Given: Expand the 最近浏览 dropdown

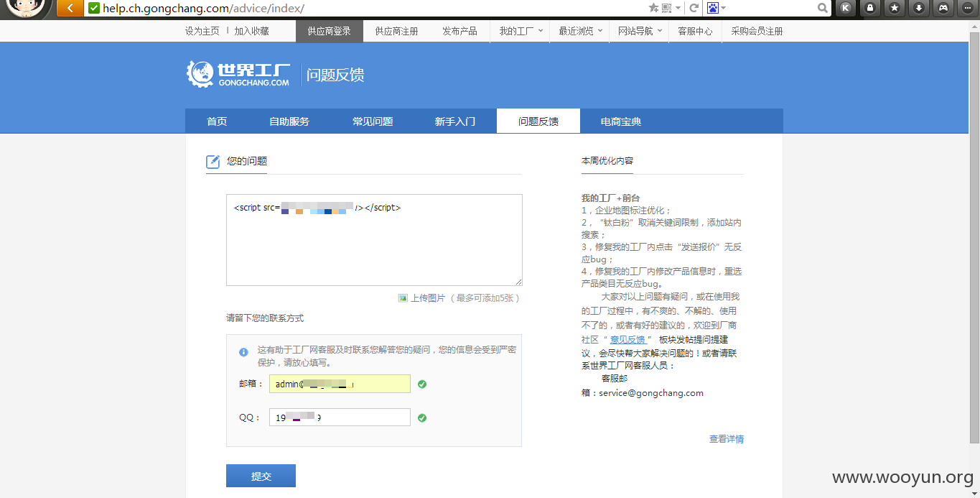Looking at the screenshot, I should [580, 31].
